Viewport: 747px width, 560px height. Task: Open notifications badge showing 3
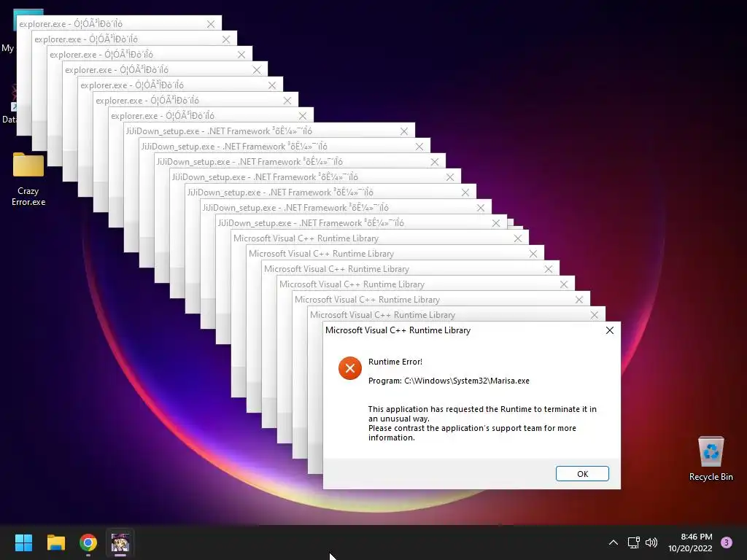[726, 542]
